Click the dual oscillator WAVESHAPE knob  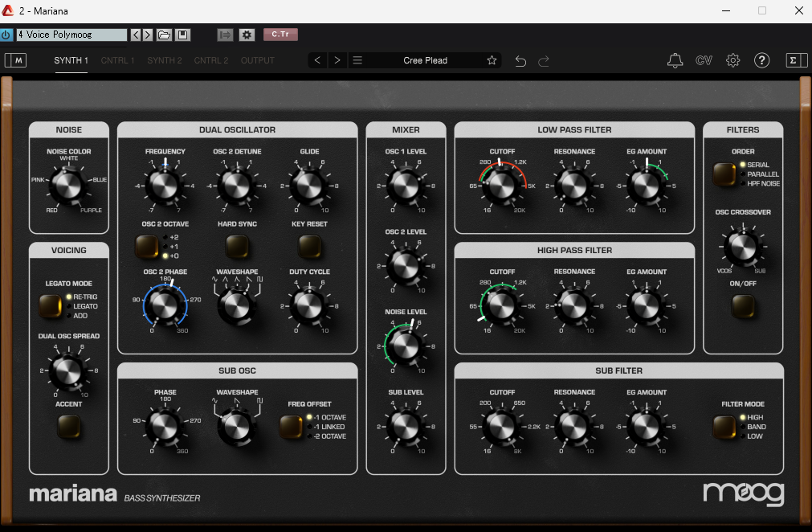point(237,305)
